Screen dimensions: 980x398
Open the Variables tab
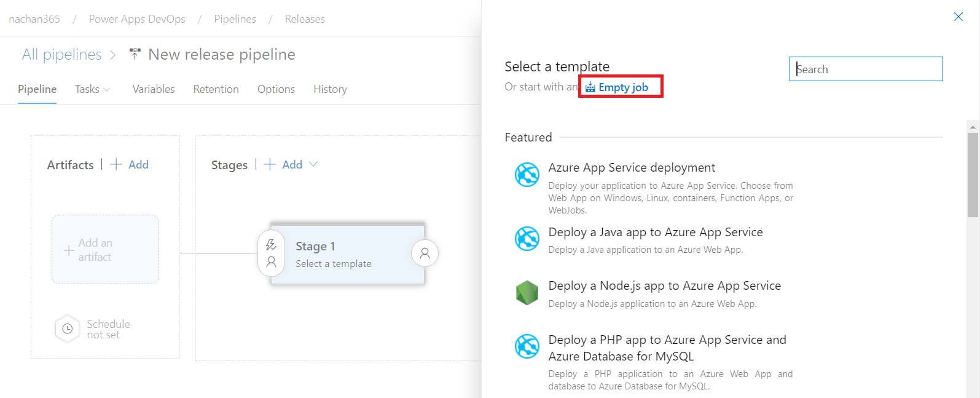point(154,89)
